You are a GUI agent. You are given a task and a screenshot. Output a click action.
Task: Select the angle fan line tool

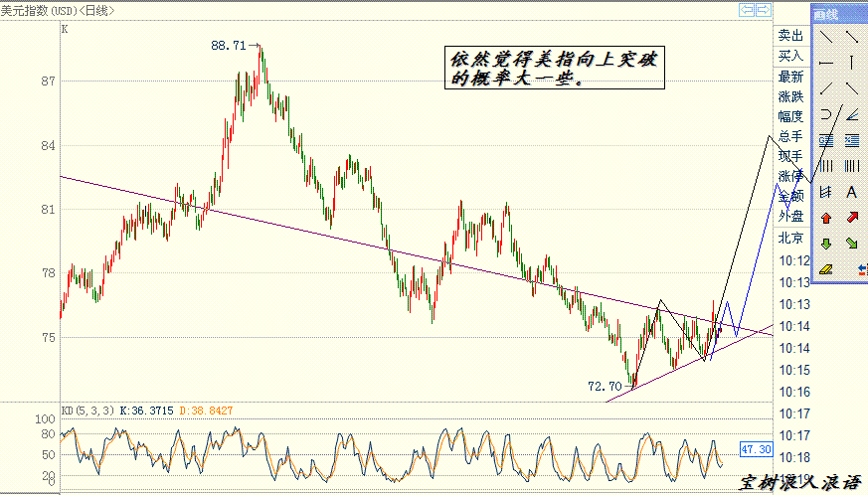pyautogui.click(x=852, y=114)
